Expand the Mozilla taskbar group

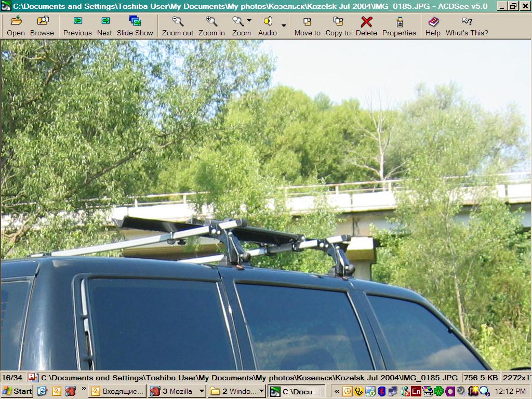(x=201, y=391)
